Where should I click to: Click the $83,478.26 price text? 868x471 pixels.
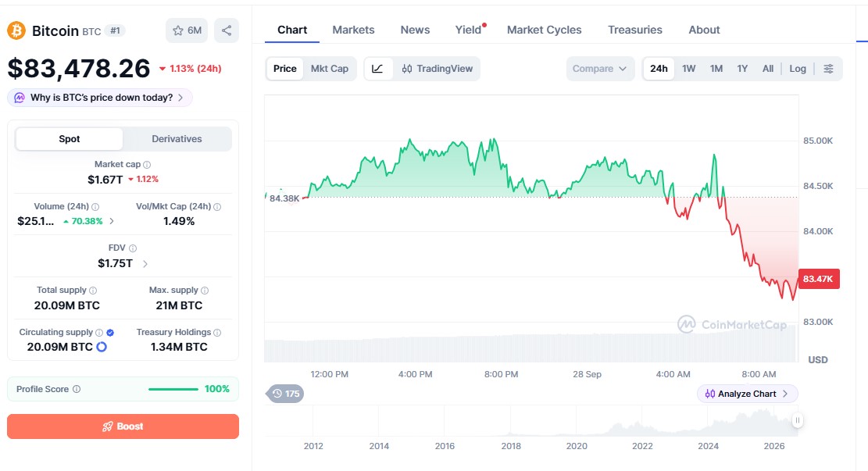coord(79,69)
